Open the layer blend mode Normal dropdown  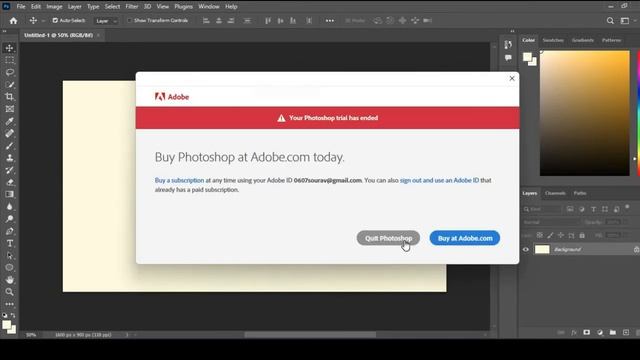(551, 222)
